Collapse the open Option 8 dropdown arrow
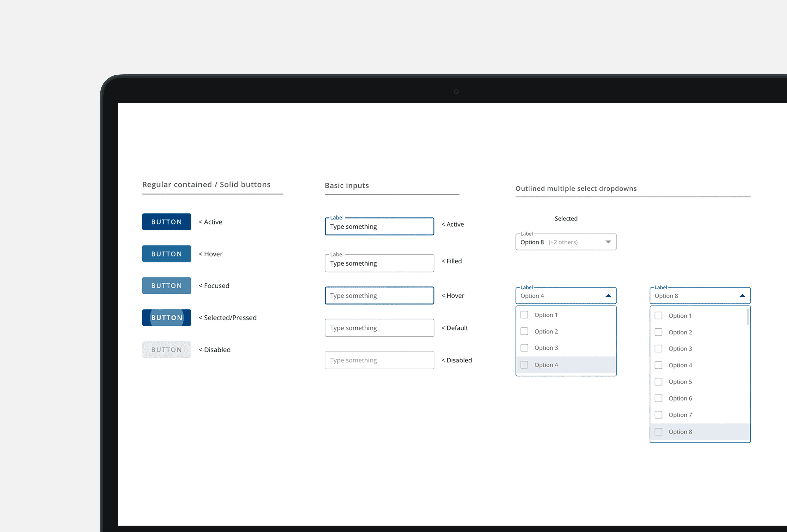The width and height of the screenshot is (787, 532). (x=742, y=296)
